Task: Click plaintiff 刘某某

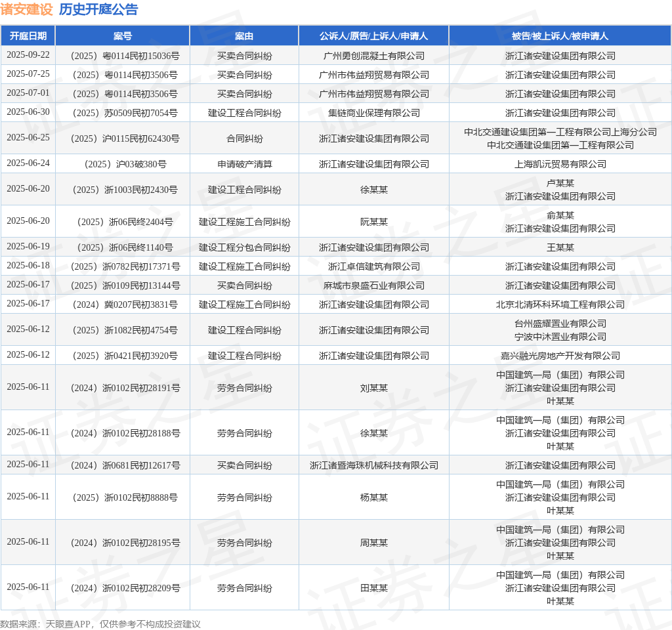Action: (x=373, y=388)
